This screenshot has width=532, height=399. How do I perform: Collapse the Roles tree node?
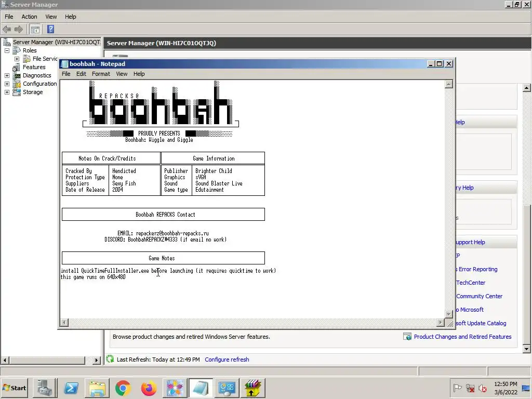pos(7,50)
